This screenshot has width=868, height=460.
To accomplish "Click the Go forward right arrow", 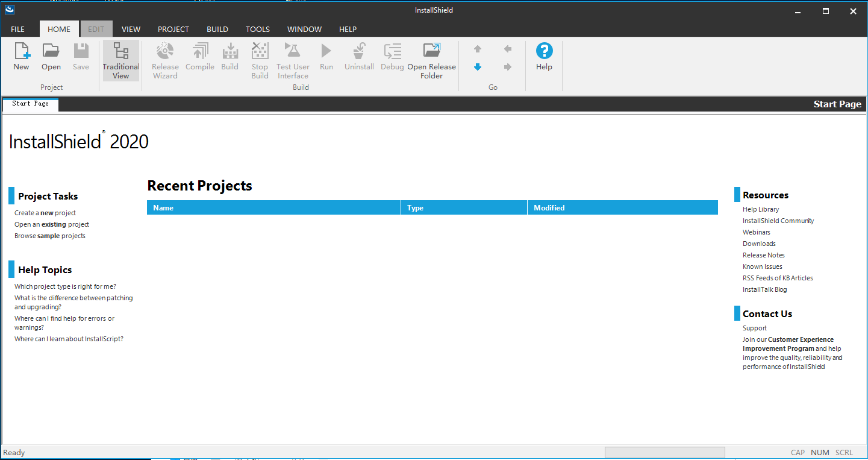I will [x=508, y=67].
